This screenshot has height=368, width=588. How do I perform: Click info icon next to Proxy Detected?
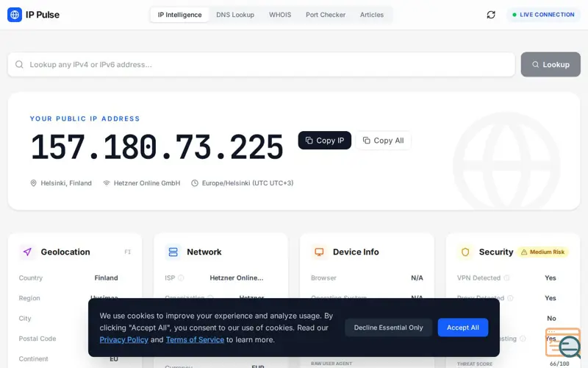(510, 298)
